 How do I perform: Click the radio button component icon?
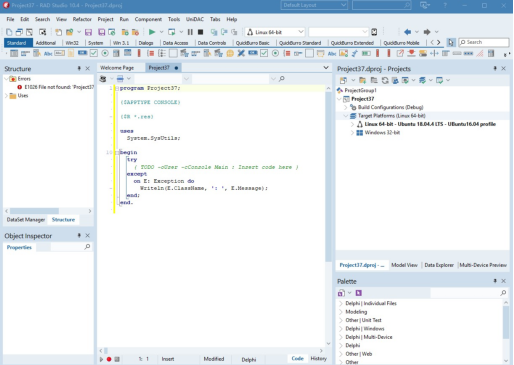coord(105,53)
